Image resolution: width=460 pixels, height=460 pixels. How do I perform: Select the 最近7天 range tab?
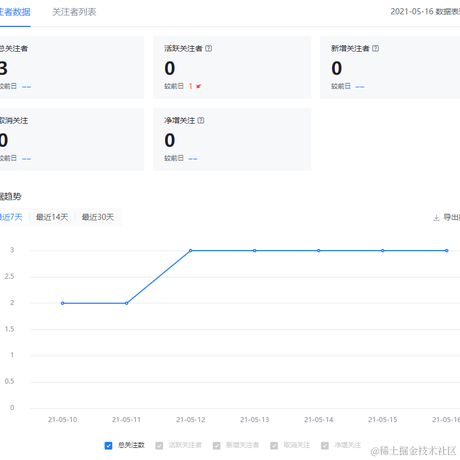tap(11, 217)
